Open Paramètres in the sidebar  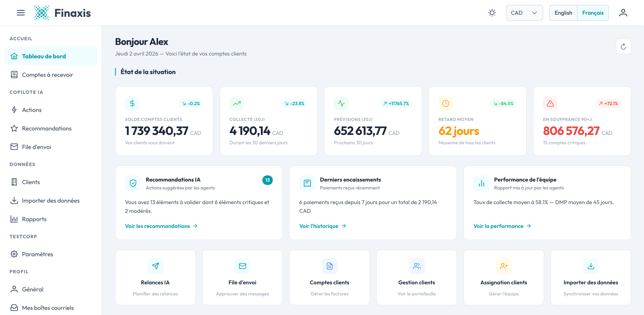coord(51,254)
